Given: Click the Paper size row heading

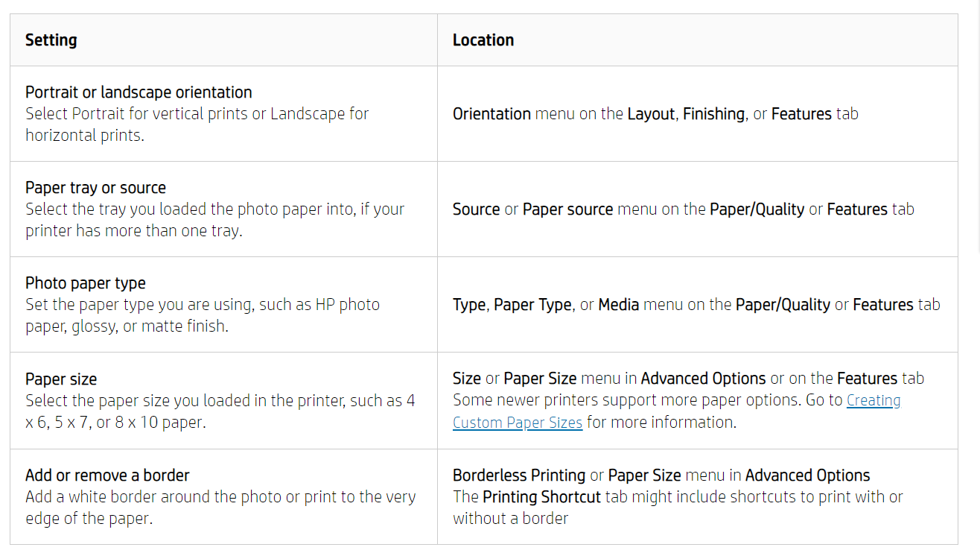Looking at the screenshot, I should click(x=61, y=379).
